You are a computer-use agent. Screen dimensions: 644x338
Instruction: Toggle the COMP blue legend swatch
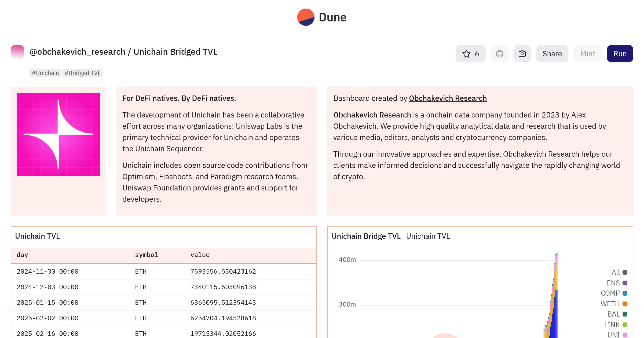point(625,293)
